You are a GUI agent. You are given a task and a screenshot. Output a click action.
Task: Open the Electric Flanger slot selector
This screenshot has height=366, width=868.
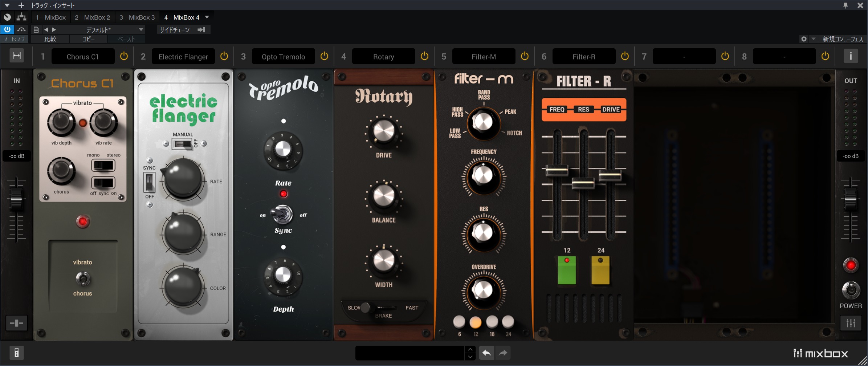(x=183, y=56)
